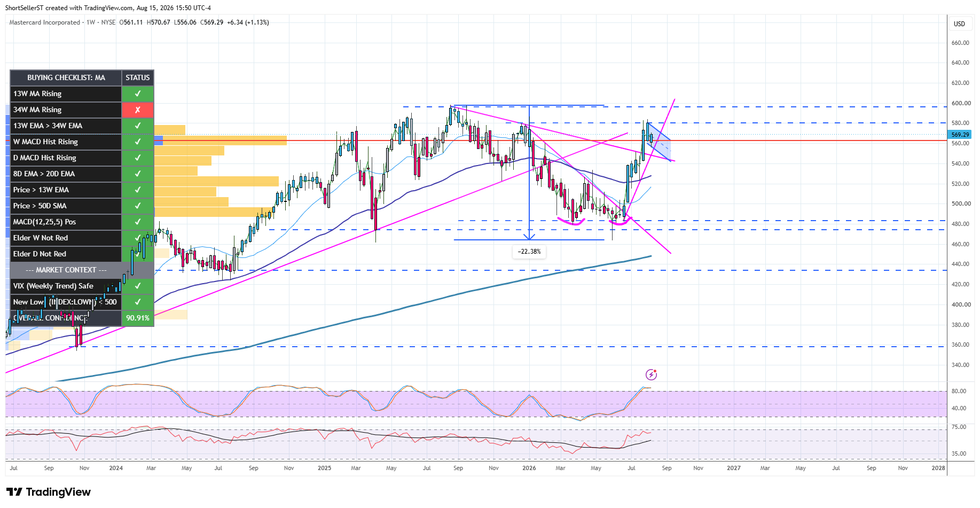Select the 90.91% overall confidence value

138,318
